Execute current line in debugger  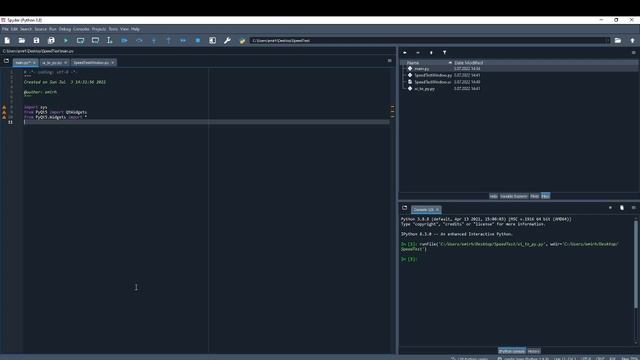coord(139,40)
